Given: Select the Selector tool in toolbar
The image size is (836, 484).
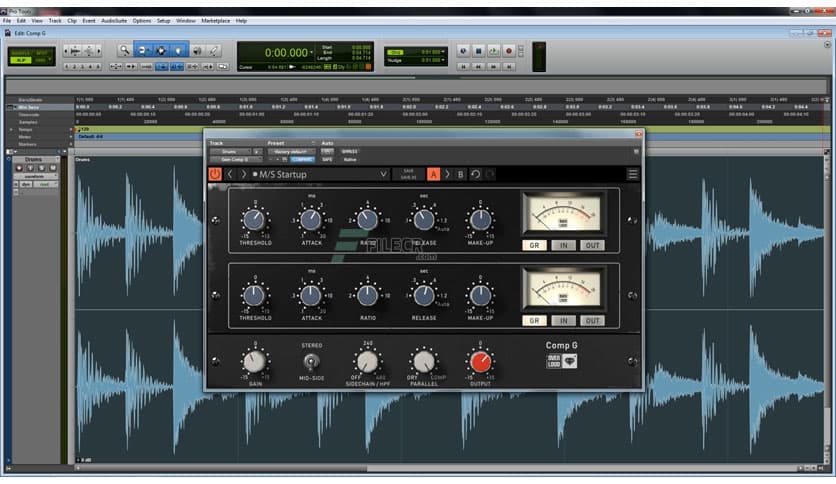Looking at the screenshot, I should tap(161, 51).
